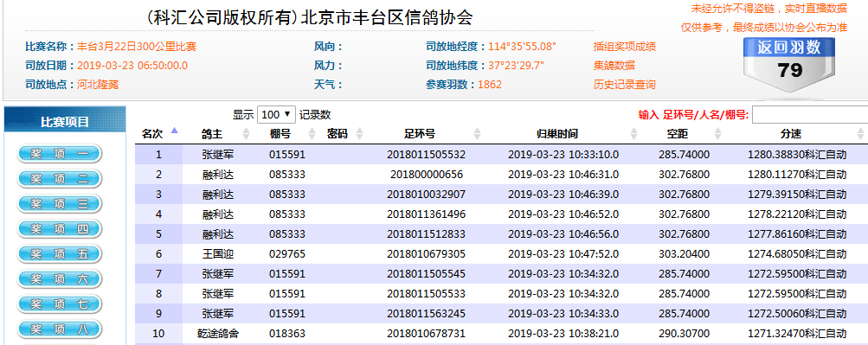Screen dimensions: 868x345
Task: Focus the 足环号/人名/棚号 search field
Action: point(810,115)
